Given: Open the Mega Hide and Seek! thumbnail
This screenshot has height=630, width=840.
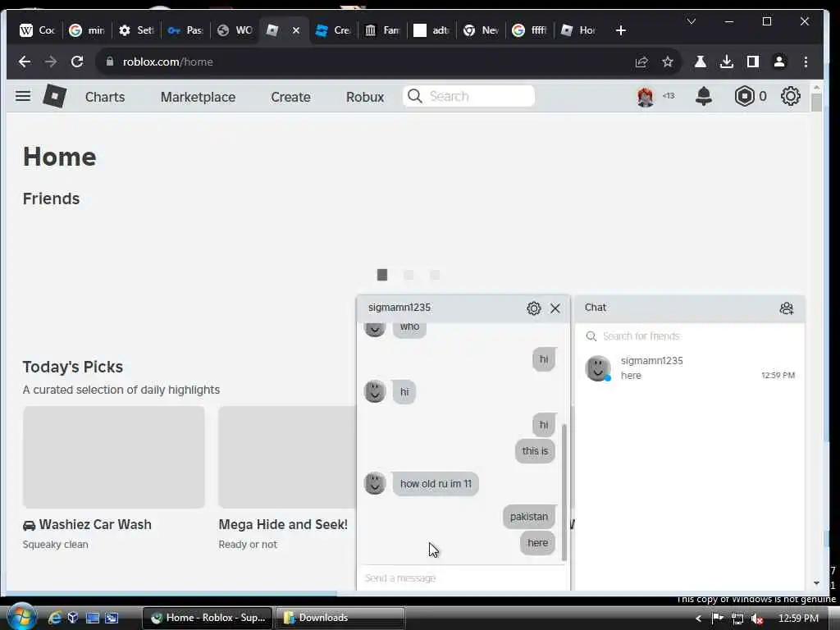Looking at the screenshot, I should click(x=287, y=457).
